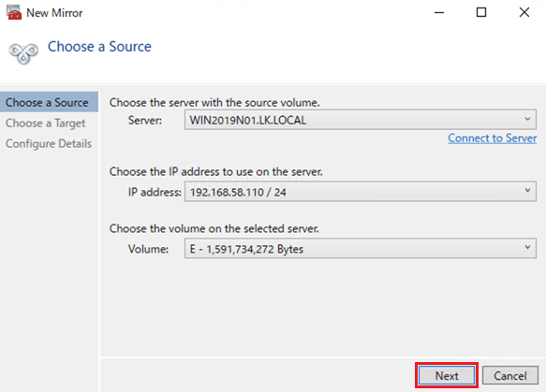Open the Volume dropdown list
The height and width of the screenshot is (392, 546).
[x=360, y=248]
